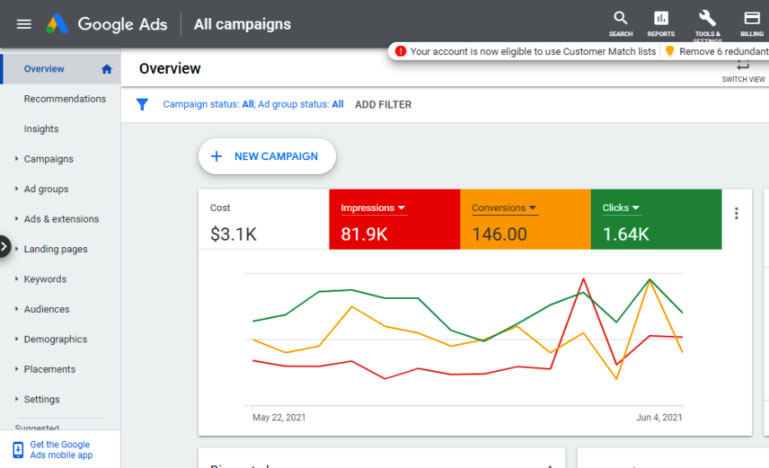Click the New Campaign button
769x468 pixels.
click(x=266, y=156)
